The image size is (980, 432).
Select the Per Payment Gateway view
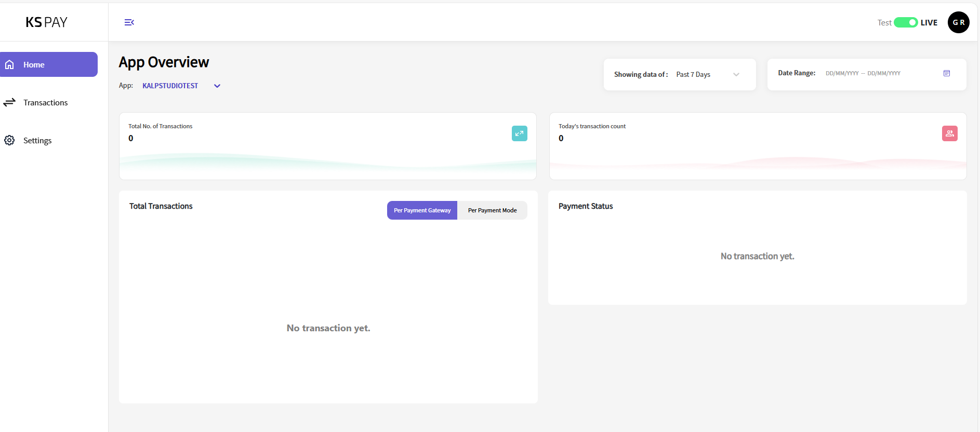click(422, 210)
